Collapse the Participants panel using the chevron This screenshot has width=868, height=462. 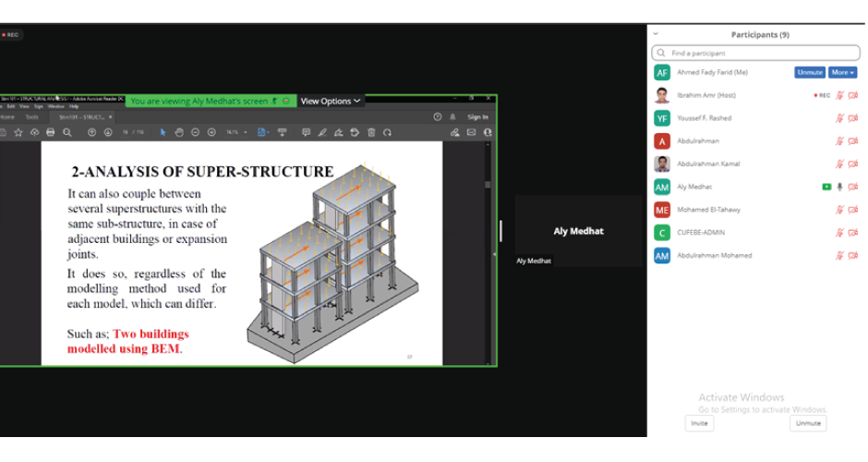pyautogui.click(x=657, y=35)
